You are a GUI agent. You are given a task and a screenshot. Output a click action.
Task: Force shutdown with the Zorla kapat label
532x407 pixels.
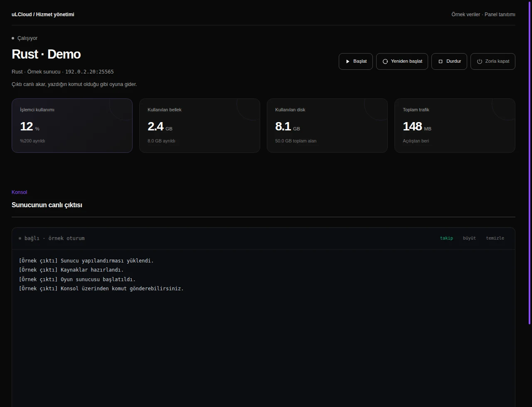[x=497, y=61]
